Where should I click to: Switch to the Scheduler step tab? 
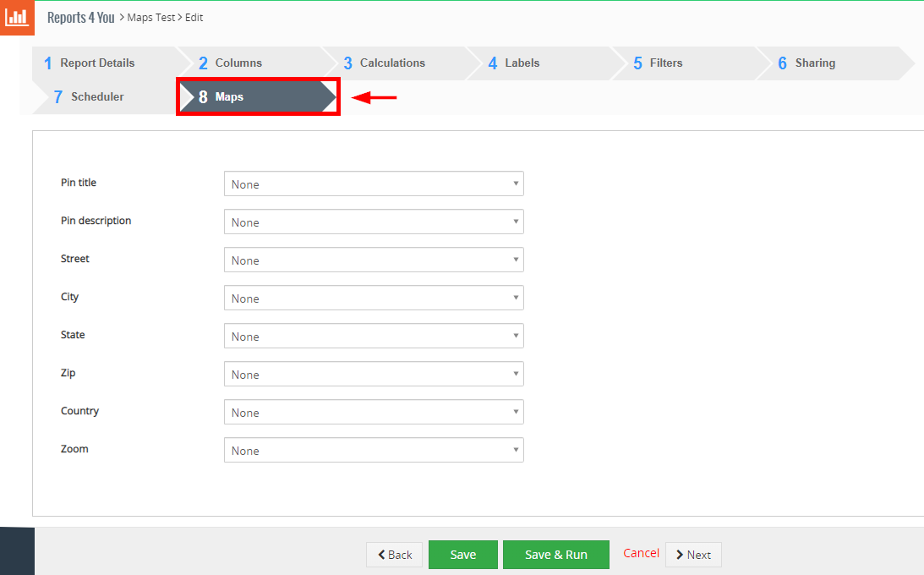(97, 97)
